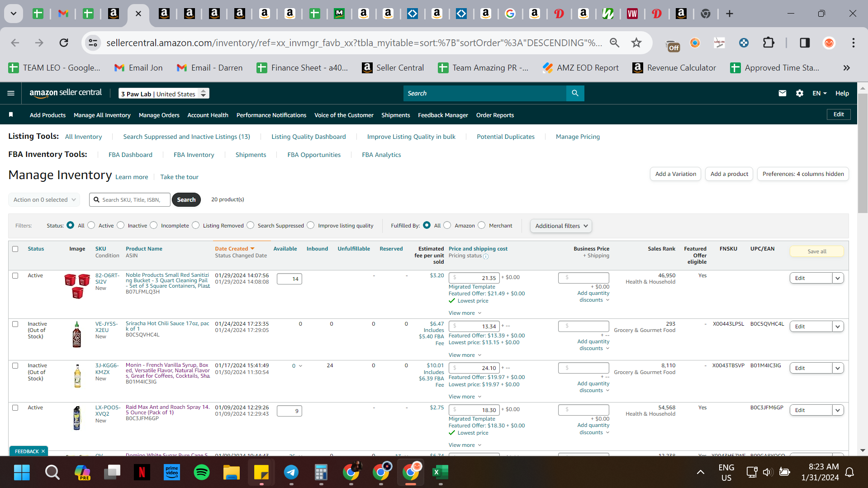868x488 pixels.
Task: Open the Calculator app on the taskbar
Action: (321, 472)
